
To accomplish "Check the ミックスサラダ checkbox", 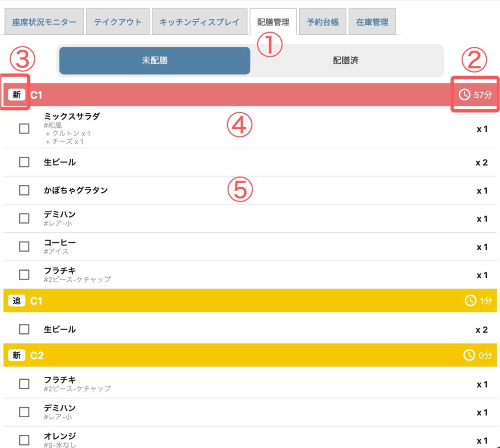I will coord(24,129).
